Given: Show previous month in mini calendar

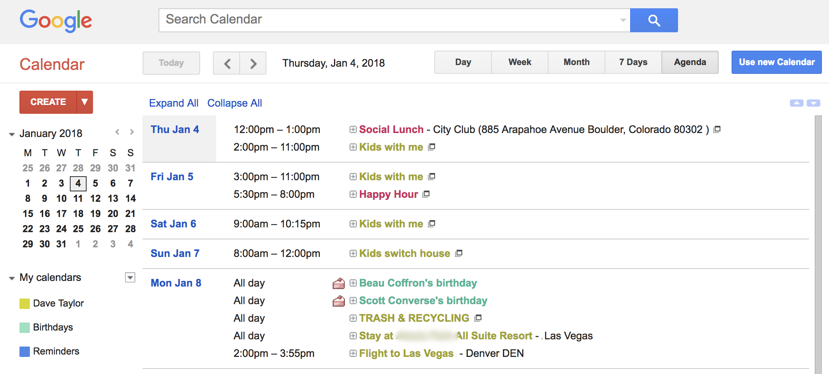Looking at the screenshot, I should (x=117, y=132).
